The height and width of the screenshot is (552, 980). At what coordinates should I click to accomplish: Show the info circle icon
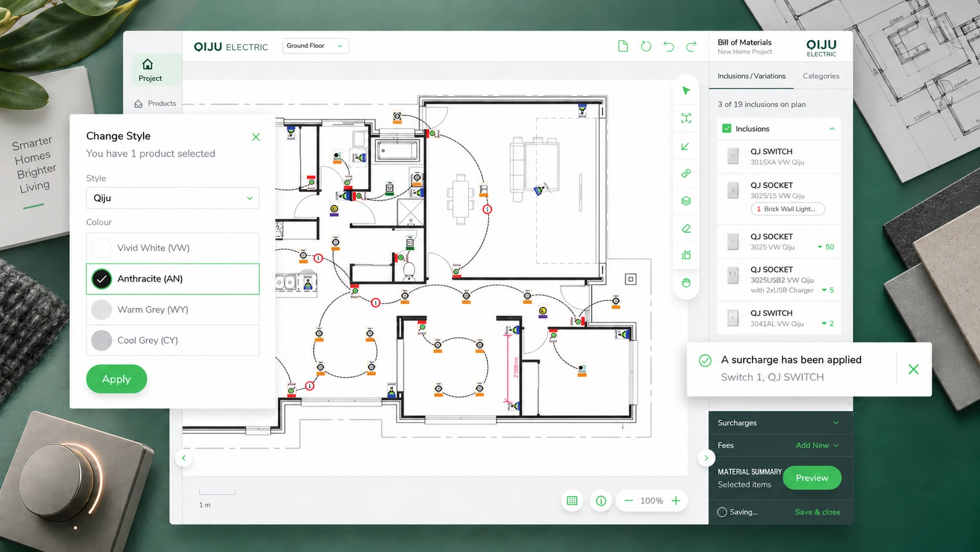(601, 500)
